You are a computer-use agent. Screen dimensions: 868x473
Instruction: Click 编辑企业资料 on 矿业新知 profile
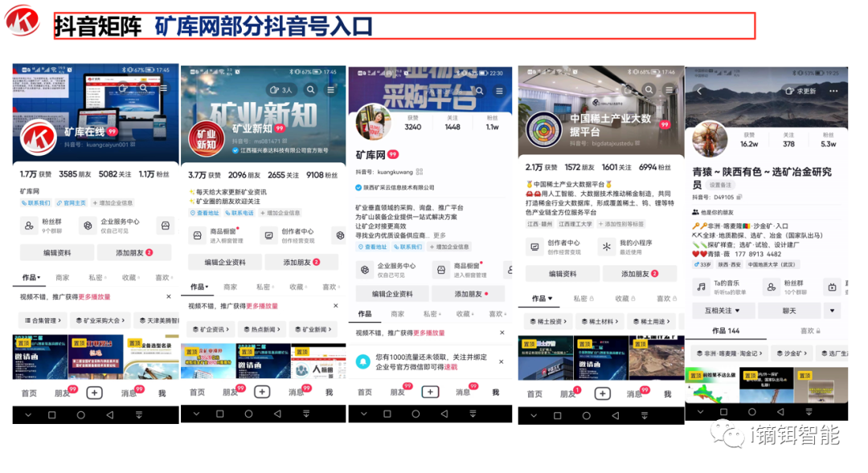224,262
